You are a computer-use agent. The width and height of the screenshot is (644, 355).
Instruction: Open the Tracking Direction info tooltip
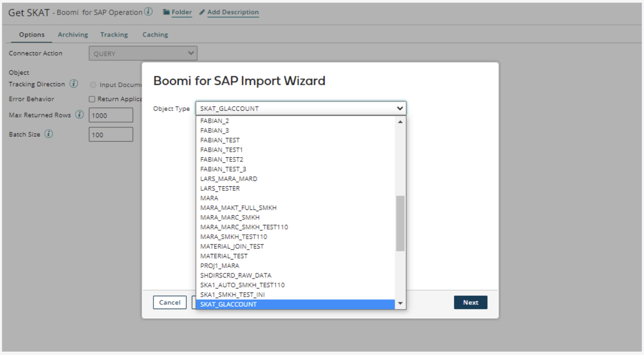(x=74, y=84)
